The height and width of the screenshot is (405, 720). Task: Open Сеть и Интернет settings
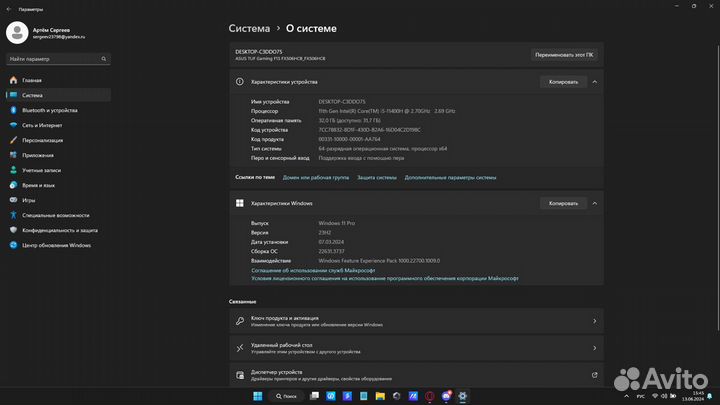point(42,125)
